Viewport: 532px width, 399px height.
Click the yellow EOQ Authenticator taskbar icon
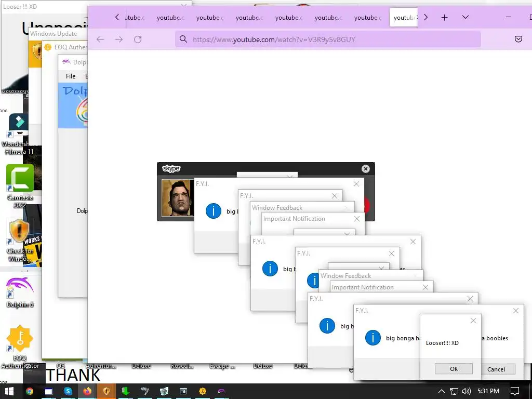[x=203, y=391]
